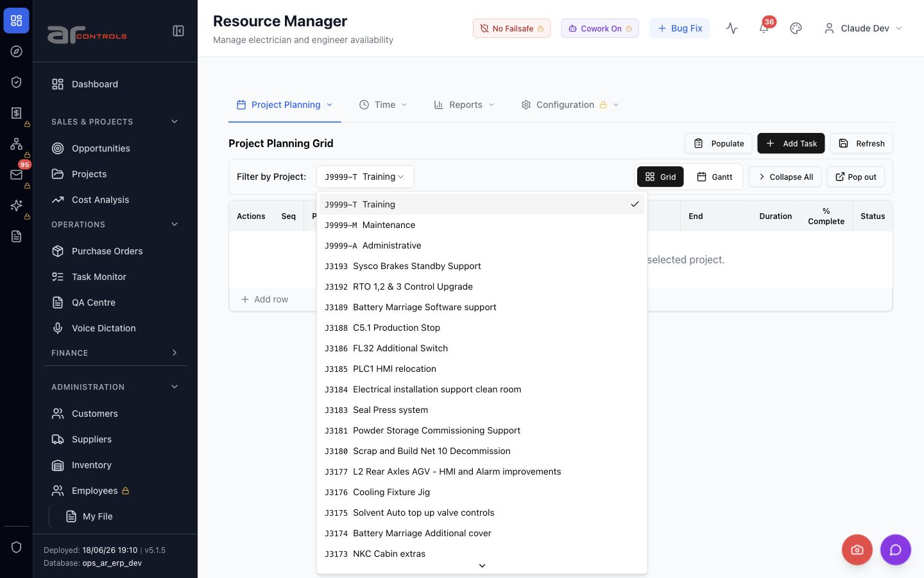The image size is (924, 578).
Task: Open the Claude Dev user dropdown
Action: (x=863, y=28)
